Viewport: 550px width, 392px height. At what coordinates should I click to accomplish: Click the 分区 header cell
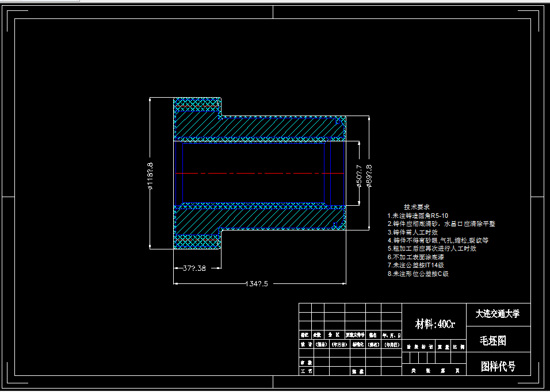point(334,335)
